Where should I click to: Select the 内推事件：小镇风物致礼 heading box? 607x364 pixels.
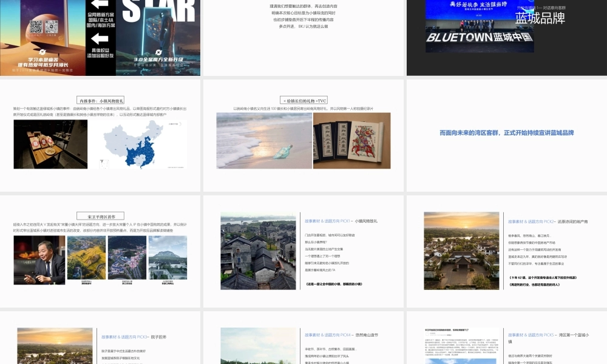[x=101, y=101]
